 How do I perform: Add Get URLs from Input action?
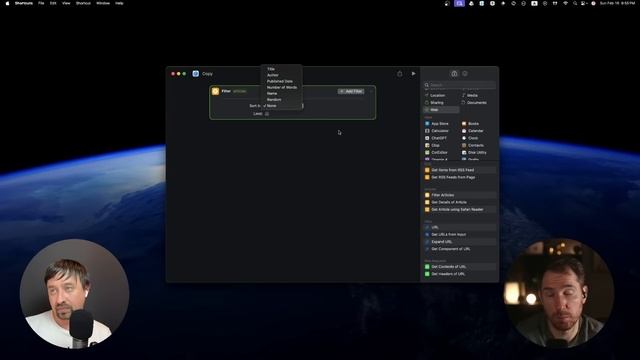click(x=460, y=235)
